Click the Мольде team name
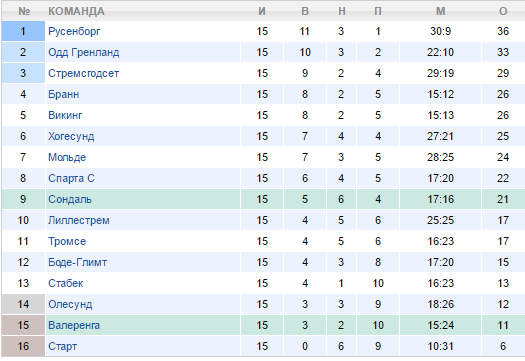The width and height of the screenshot is (525, 361). click(x=67, y=157)
